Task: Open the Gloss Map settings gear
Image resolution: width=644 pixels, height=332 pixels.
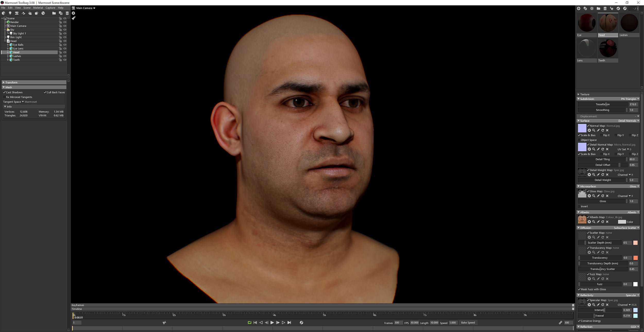Action: tap(590, 196)
